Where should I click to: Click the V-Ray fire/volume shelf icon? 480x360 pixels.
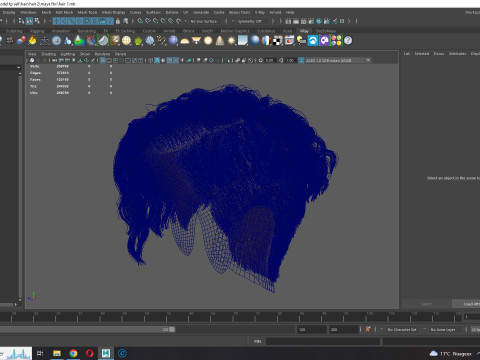point(32,41)
